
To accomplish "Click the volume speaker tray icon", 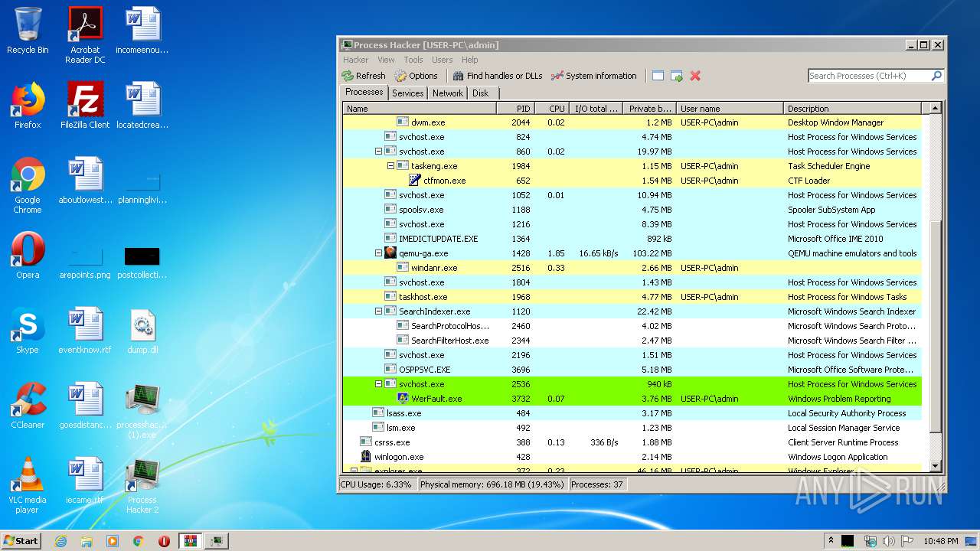I will point(888,541).
